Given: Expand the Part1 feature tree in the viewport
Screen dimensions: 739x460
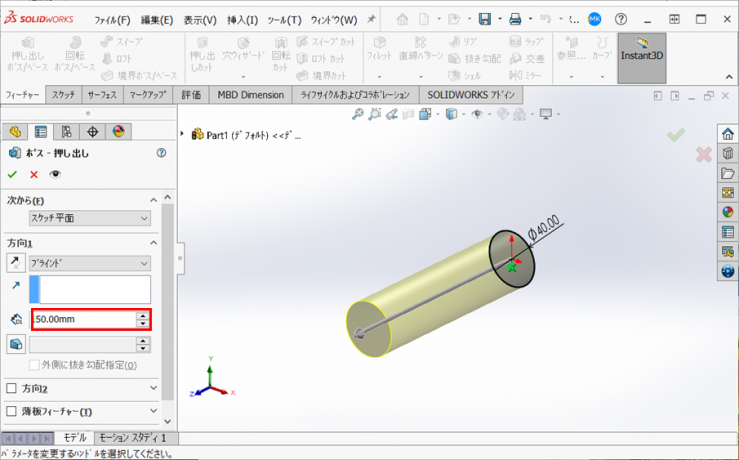Looking at the screenshot, I should [182, 133].
